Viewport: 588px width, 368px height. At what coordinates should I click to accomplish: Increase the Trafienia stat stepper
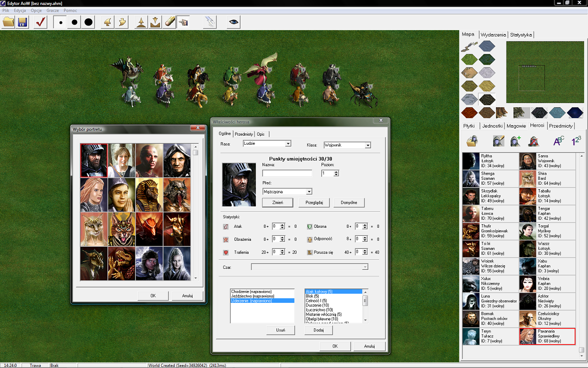click(282, 250)
